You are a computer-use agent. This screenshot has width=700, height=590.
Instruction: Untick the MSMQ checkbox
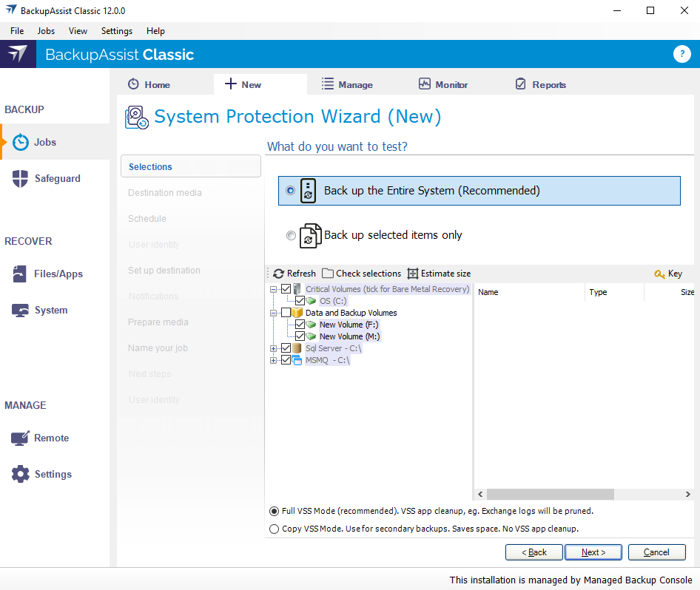(x=286, y=360)
